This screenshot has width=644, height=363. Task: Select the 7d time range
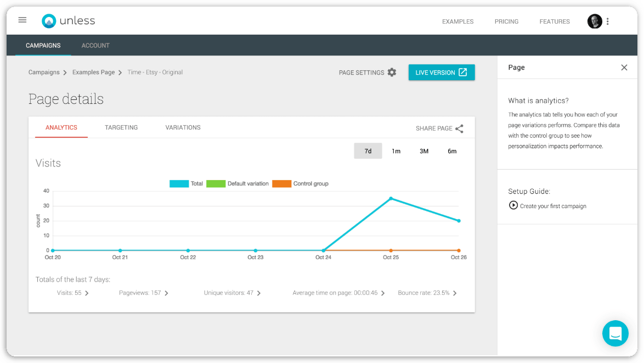(x=368, y=151)
